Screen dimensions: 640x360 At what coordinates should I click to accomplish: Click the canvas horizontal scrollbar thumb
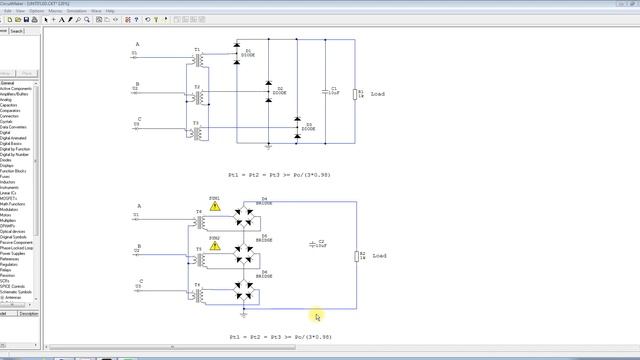172,347
